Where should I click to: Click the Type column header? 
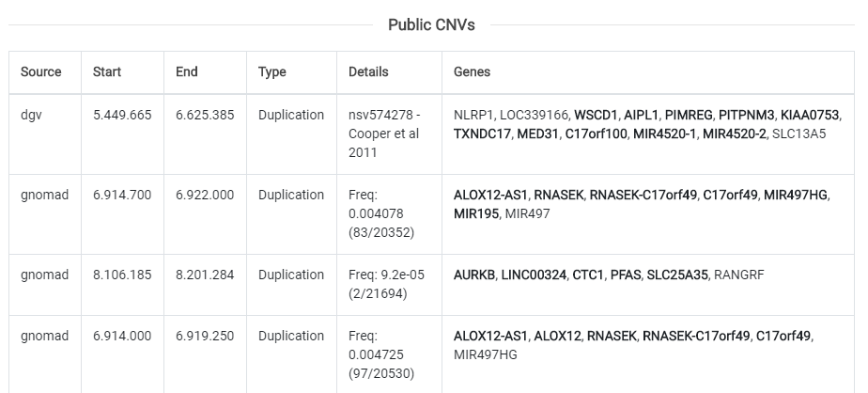tap(272, 71)
